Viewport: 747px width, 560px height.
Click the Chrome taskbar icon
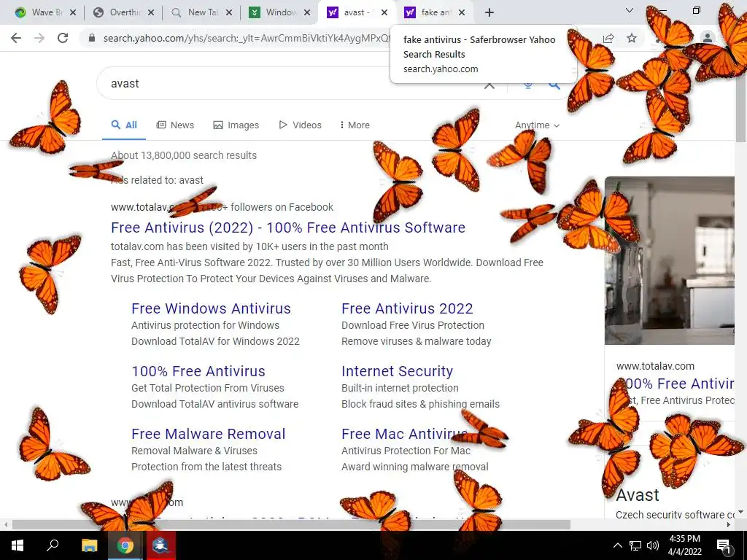[125, 545]
